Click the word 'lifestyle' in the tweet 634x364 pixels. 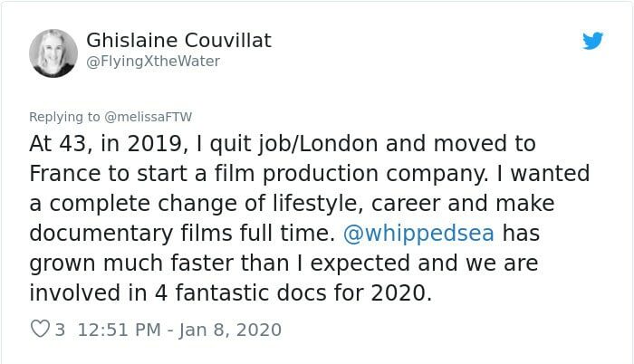tap(318, 204)
